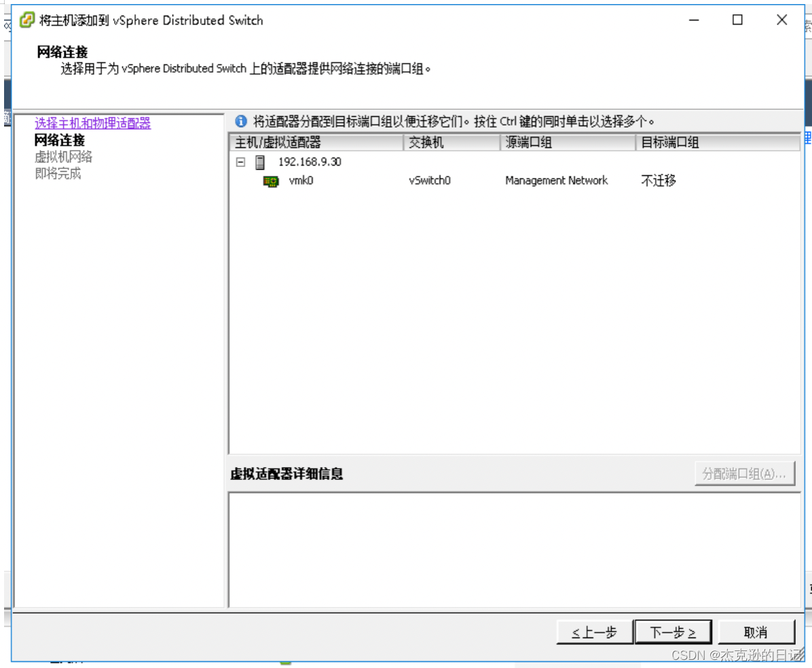812x668 pixels.
Task: Click the blue information icon
Action: pos(241,121)
